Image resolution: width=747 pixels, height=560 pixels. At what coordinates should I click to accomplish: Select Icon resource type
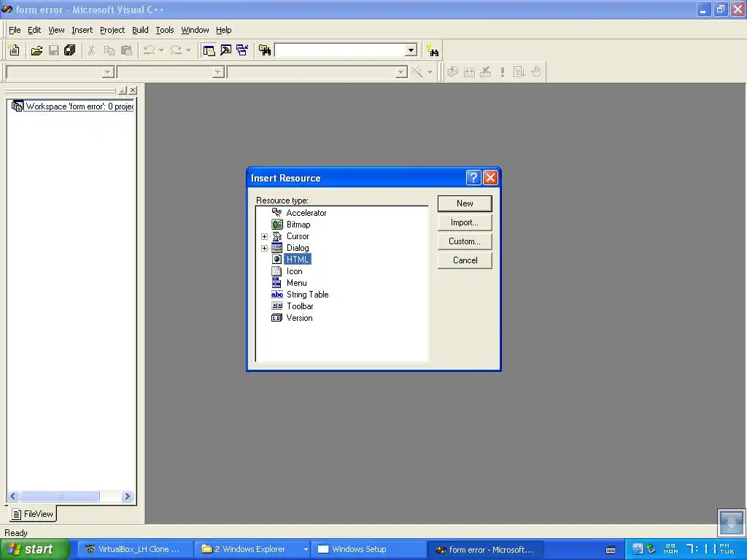pos(295,271)
